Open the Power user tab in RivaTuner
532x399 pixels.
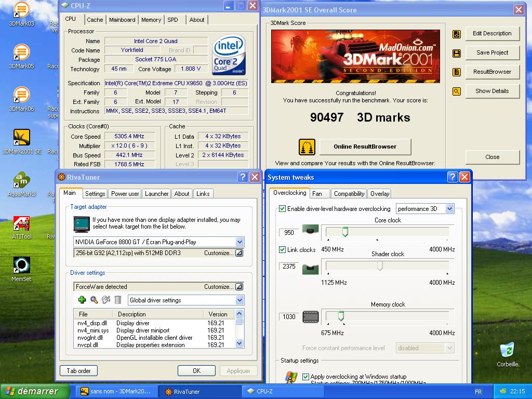pyautogui.click(x=125, y=194)
